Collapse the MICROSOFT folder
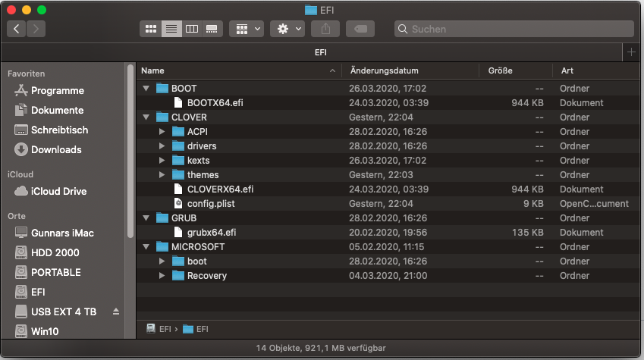This screenshot has width=644, height=360. pyautogui.click(x=146, y=247)
